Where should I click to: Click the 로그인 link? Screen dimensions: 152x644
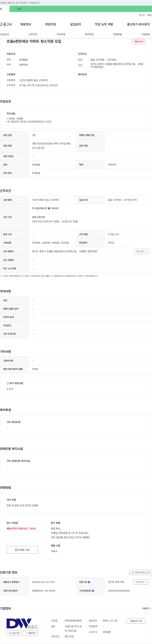click(142, 15)
